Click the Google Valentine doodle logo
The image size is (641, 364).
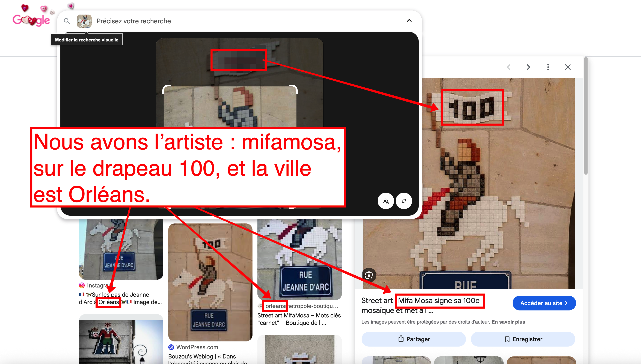coord(32,20)
